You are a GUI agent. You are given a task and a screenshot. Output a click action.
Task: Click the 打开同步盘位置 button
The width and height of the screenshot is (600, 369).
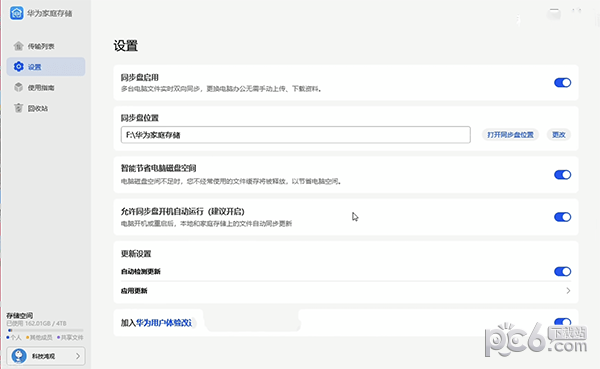pos(510,135)
